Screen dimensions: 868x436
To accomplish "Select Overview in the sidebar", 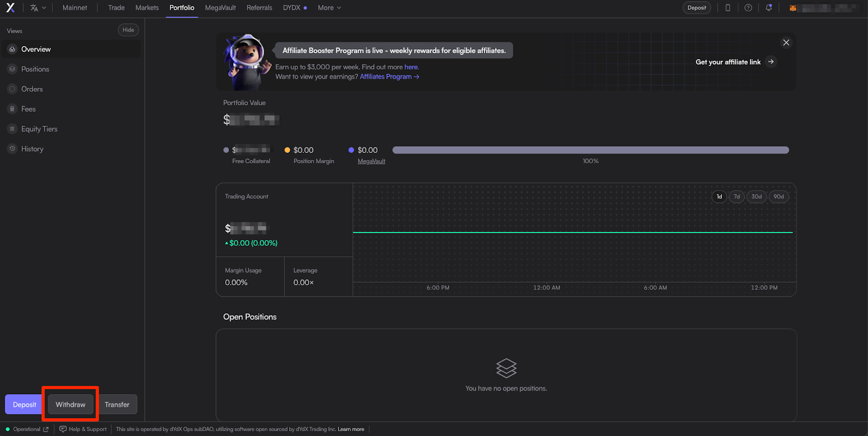I will click(x=72, y=49).
